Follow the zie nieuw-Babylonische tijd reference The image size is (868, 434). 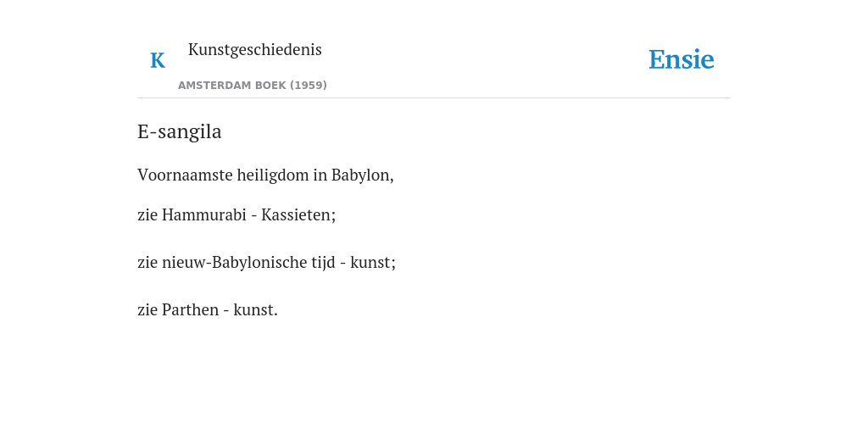[x=267, y=263]
